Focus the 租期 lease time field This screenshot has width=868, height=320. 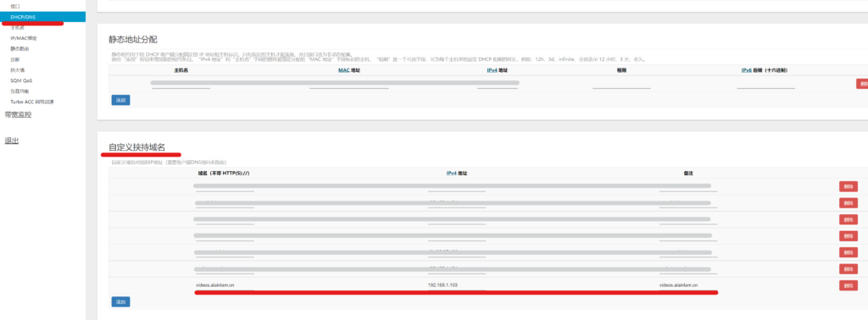[621, 84]
